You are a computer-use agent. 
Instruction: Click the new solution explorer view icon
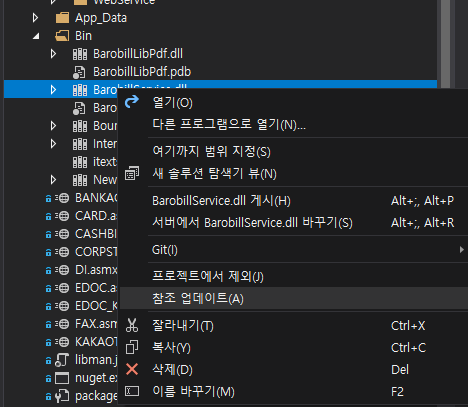pyautogui.click(x=132, y=173)
